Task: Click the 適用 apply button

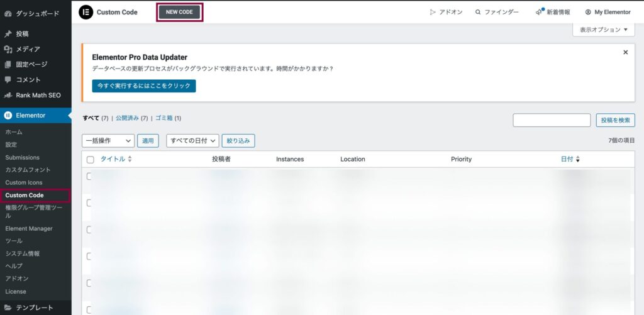Action: [148, 140]
